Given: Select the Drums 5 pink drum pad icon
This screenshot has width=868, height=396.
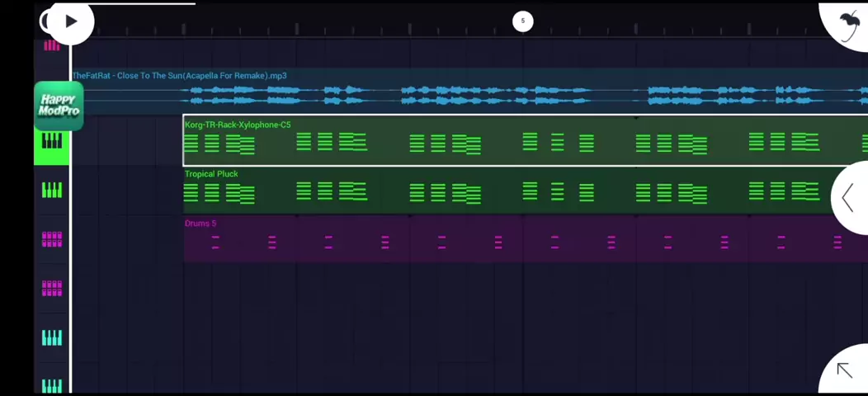Looking at the screenshot, I should tap(51, 239).
